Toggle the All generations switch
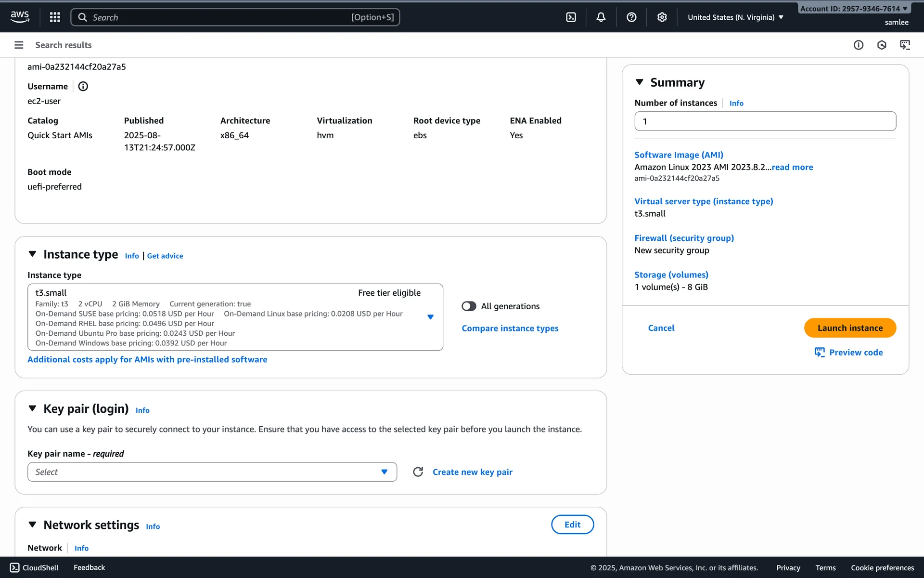Screen dimensions: 924x578 [469, 306]
